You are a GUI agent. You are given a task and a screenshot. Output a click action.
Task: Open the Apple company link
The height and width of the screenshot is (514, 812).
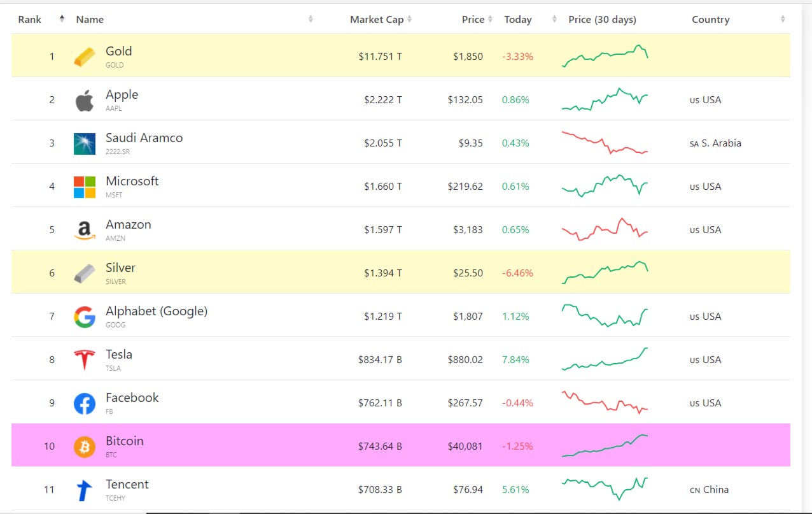[122, 95]
